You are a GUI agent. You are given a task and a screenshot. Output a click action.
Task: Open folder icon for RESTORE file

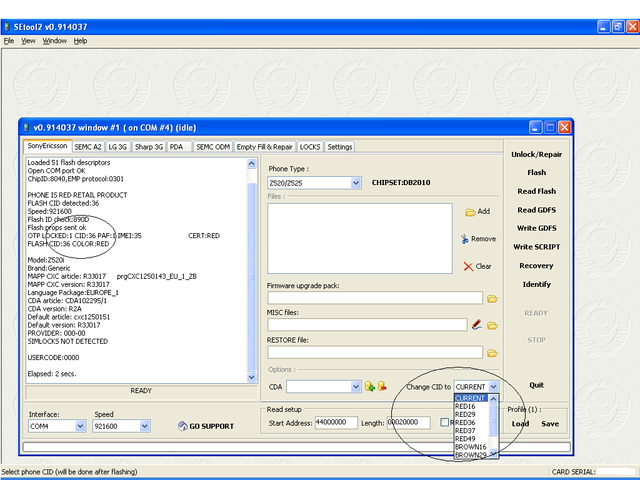click(x=492, y=353)
